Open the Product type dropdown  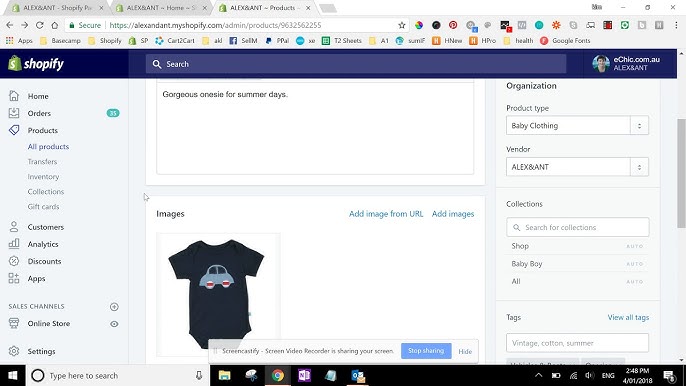577,126
